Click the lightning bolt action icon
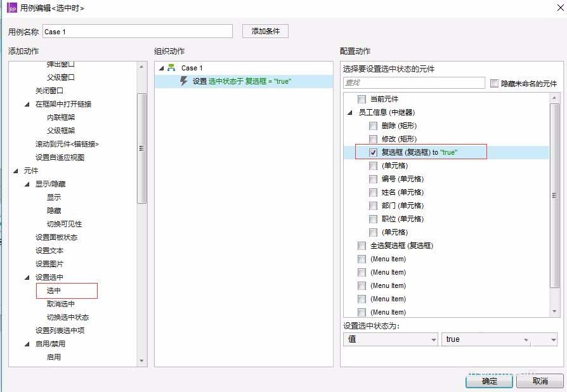Image resolution: width=567 pixels, height=392 pixels. point(184,81)
